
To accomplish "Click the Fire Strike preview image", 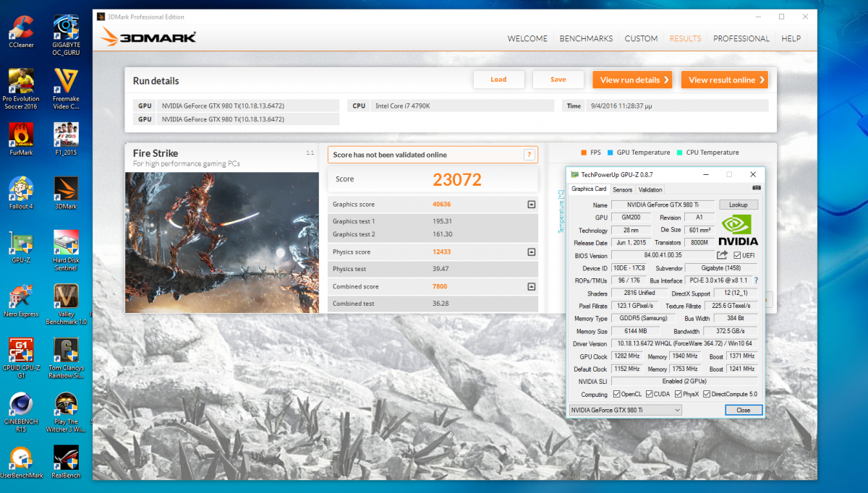I will [221, 242].
